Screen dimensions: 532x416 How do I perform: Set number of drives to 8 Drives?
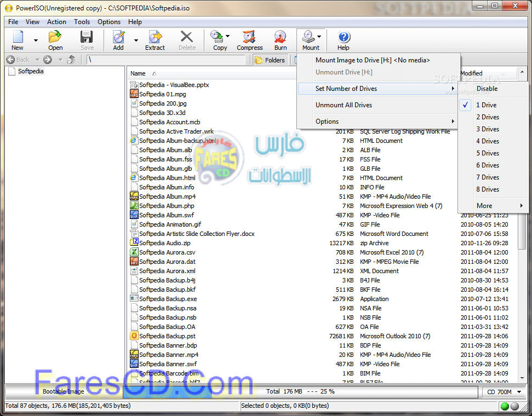(x=493, y=189)
